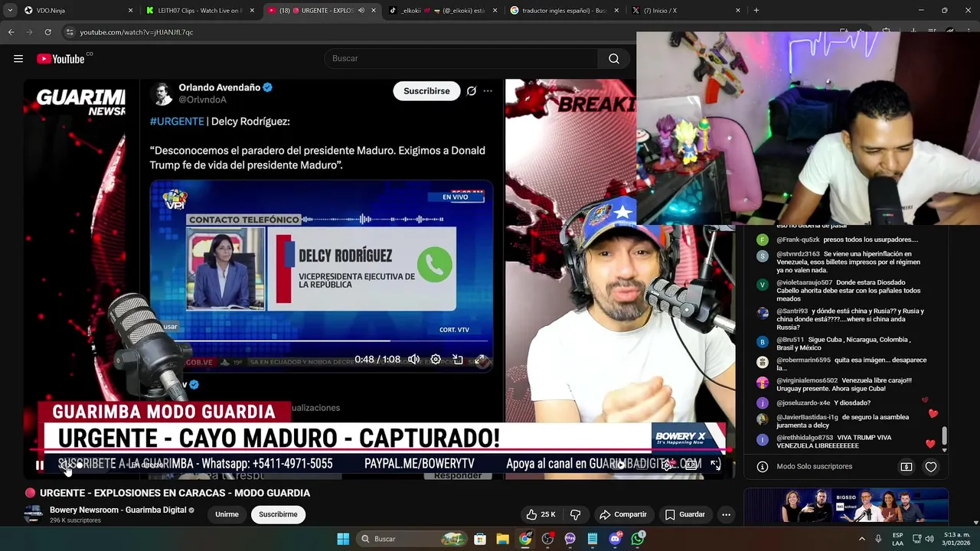The width and height of the screenshot is (980, 551).
Task: Show hidden system tray icons
Action: pos(862,539)
